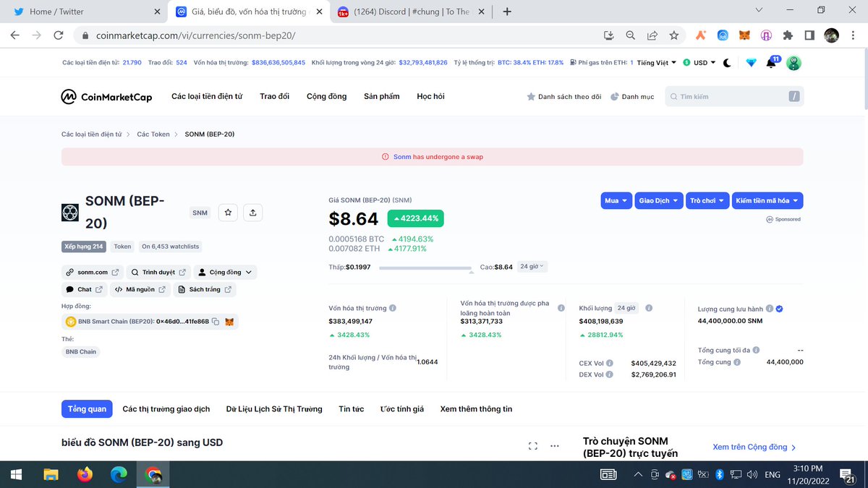Viewport: 868px width, 488px height.
Task: Toggle dark mode moon icon
Action: point(727,63)
